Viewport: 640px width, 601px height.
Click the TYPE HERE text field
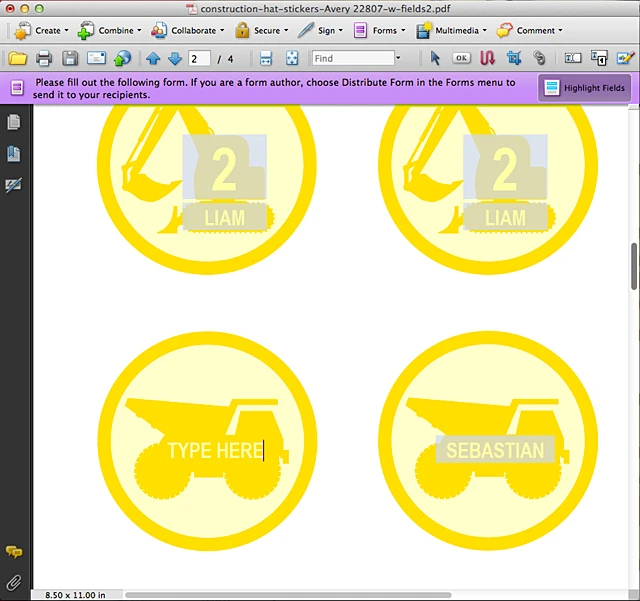[216, 450]
